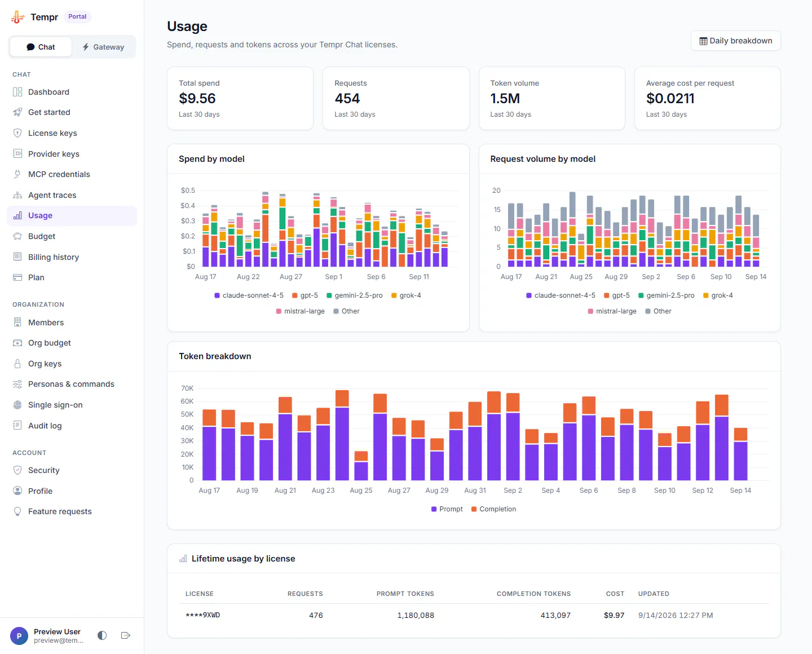Click the Average cost per request value $0.0211

670,99
